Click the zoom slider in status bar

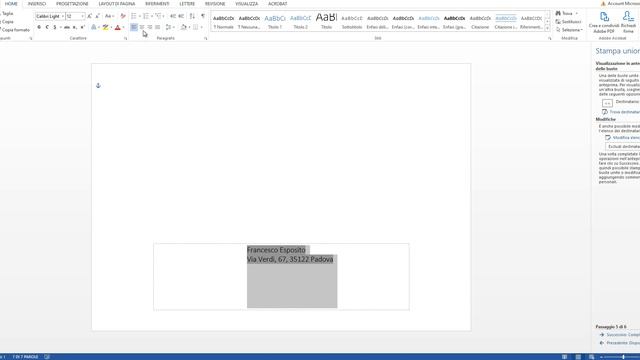(x=622, y=357)
